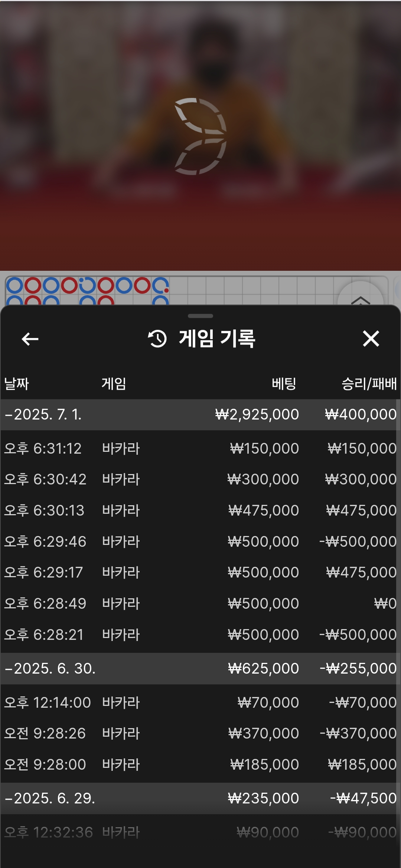This screenshot has height=868, width=401.
Task: Collapse the 2025. 7. 1. date group
Action: tap(200, 414)
